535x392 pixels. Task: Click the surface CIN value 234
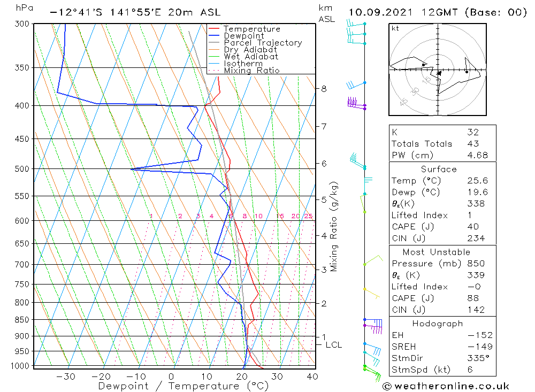pos(476,238)
